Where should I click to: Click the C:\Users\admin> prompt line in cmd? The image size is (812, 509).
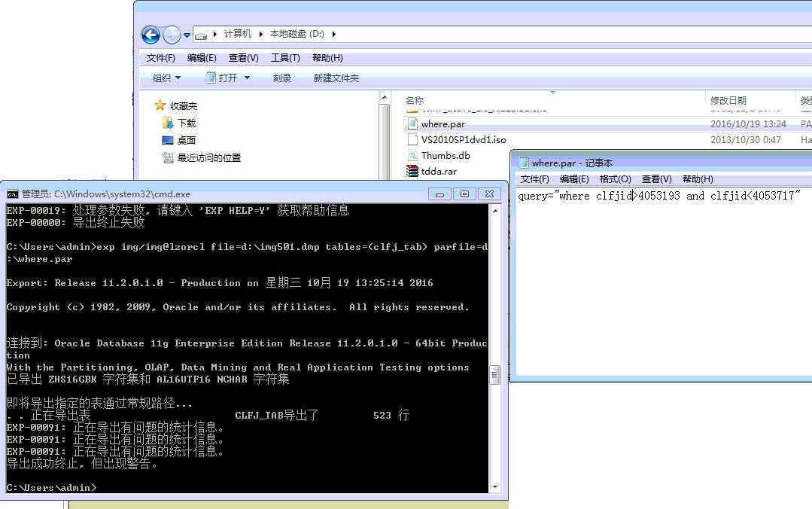(x=51, y=488)
